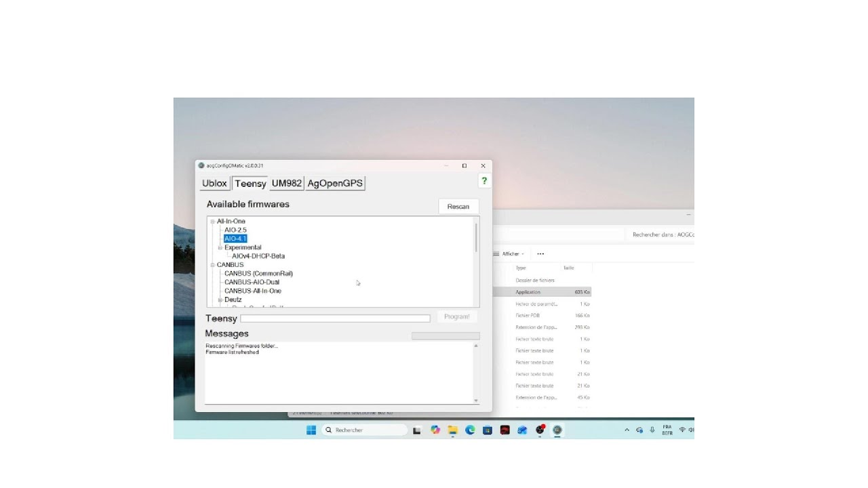Click the Experimental folder label
Image resolution: width=868 pixels, height=488 pixels.
tap(243, 247)
